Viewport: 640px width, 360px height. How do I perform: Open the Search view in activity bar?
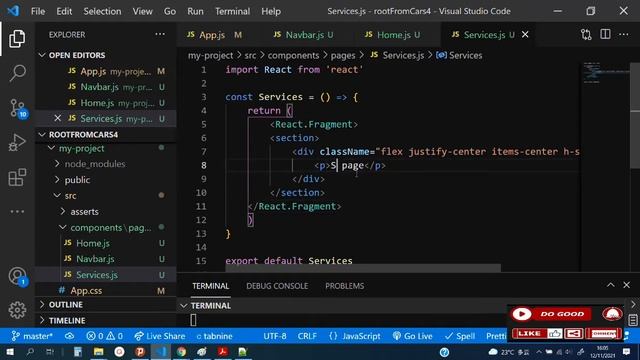[17, 73]
